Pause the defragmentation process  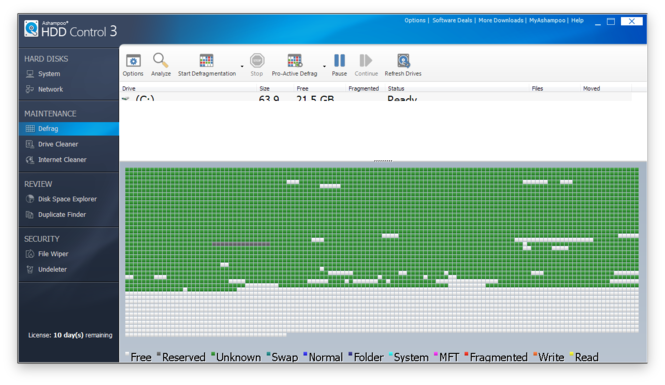click(x=339, y=65)
